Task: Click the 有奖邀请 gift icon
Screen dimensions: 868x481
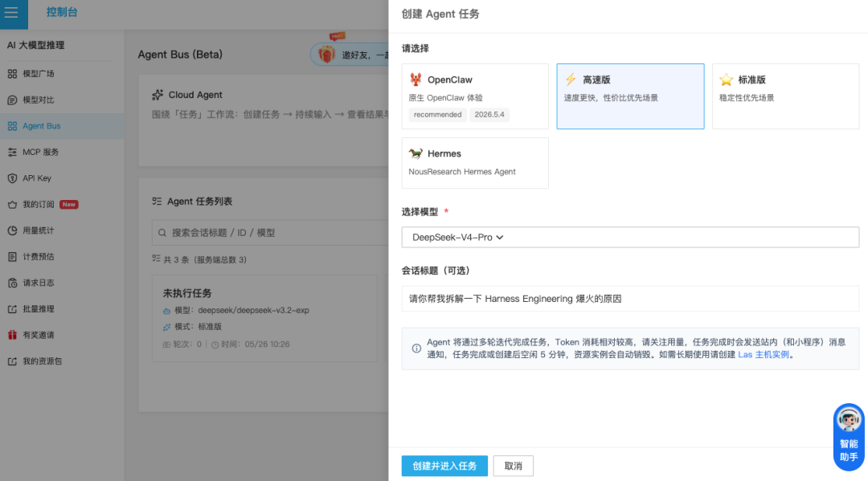Action: [12, 335]
